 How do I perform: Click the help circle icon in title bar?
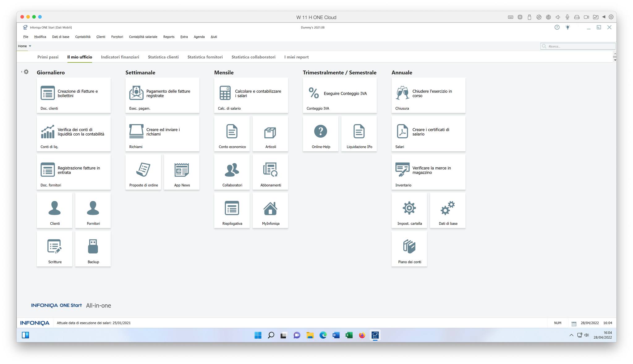tap(557, 27)
